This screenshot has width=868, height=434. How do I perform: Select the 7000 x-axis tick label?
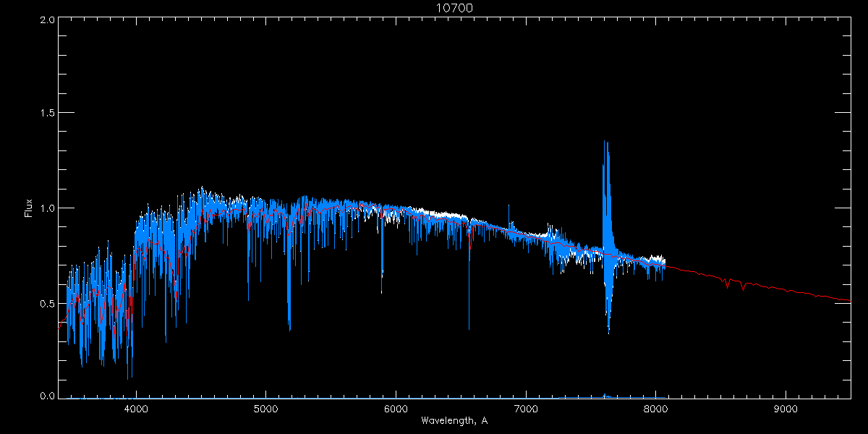coord(526,407)
